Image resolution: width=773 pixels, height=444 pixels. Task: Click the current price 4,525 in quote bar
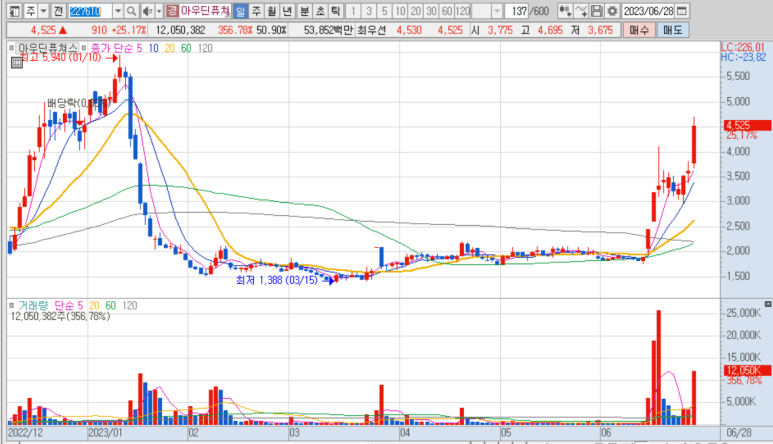tap(43, 30)
